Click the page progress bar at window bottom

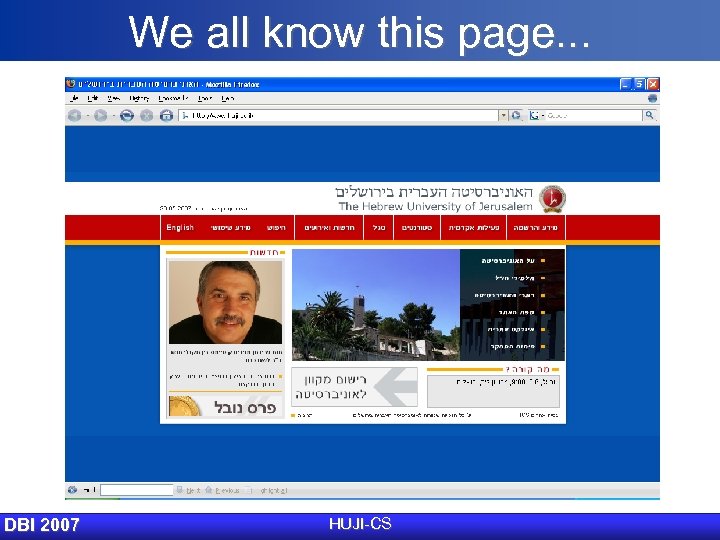(x=362, y=499)
